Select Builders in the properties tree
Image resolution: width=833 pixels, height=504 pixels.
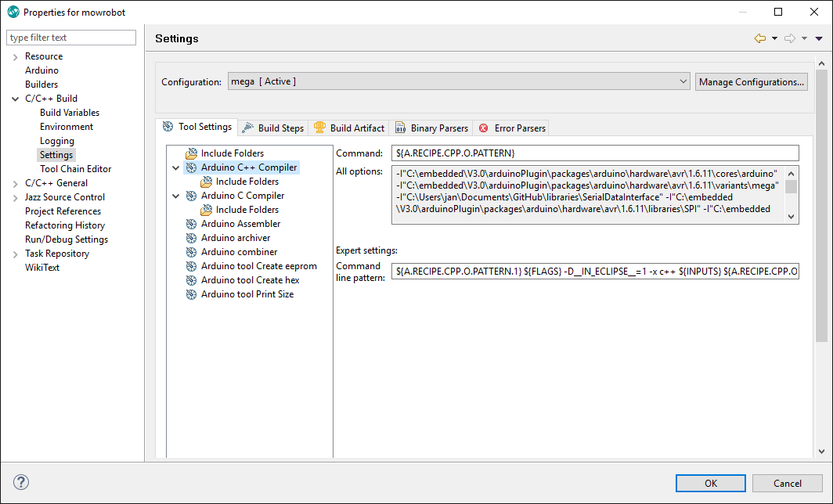click(41, 85)
